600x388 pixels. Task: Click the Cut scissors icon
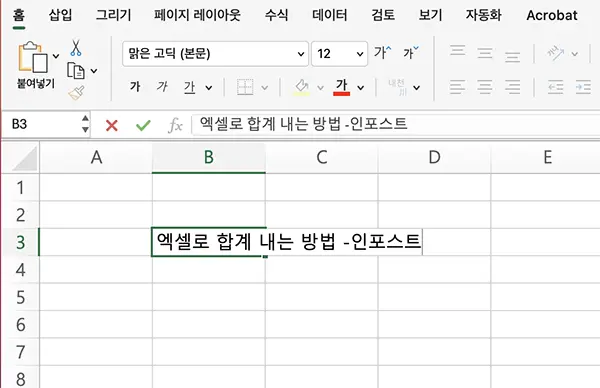pyautogui.click(x=76, y=48)
